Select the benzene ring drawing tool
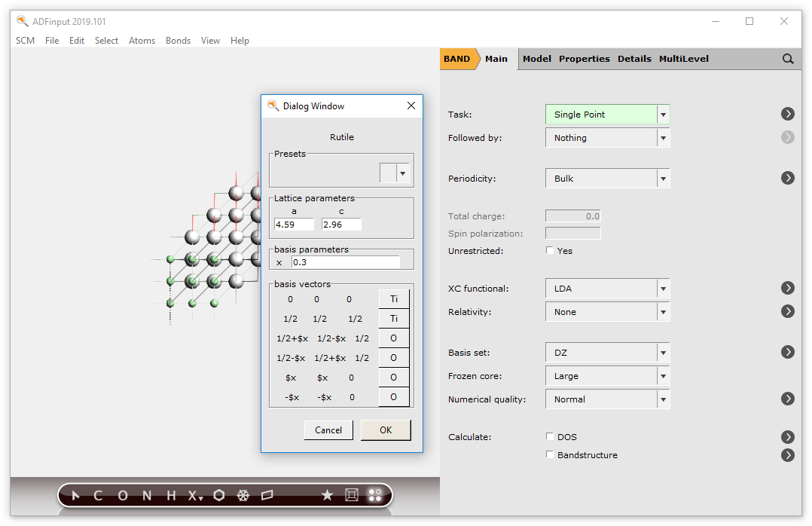 point(219,495)
